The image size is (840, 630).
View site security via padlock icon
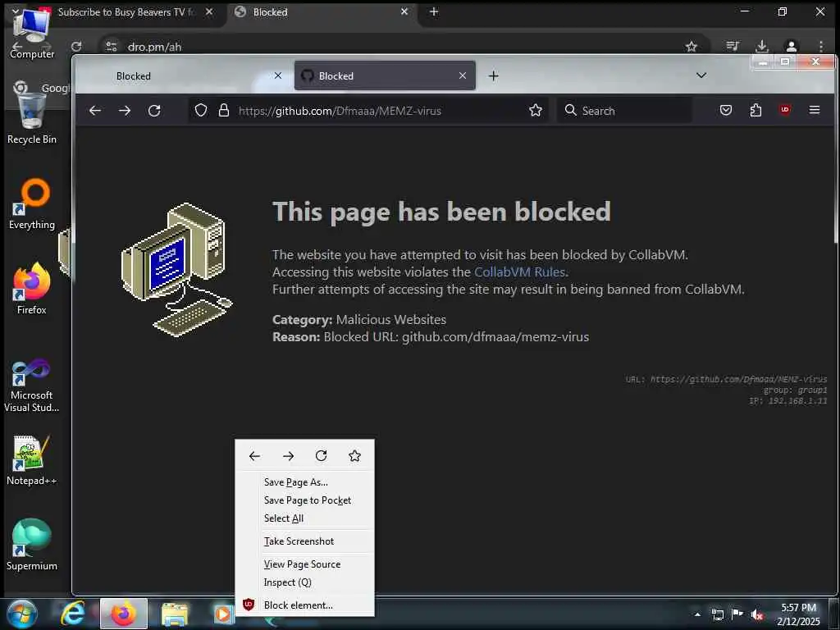click(x=224, y=111)
